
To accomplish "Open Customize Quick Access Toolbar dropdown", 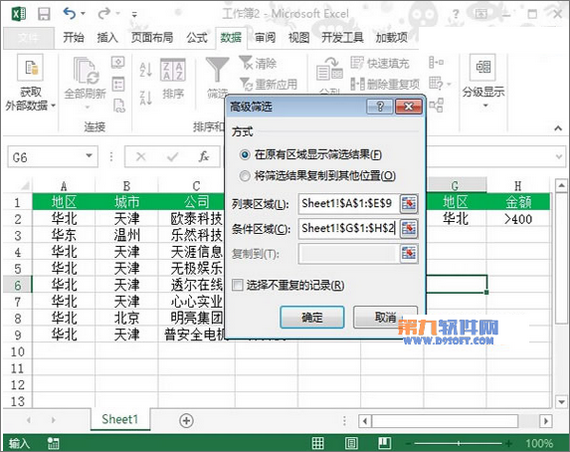I will tap(134, 15).
